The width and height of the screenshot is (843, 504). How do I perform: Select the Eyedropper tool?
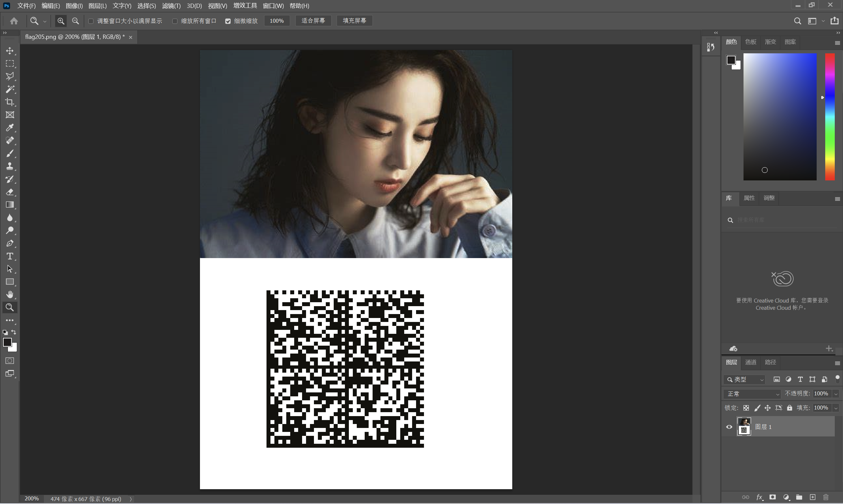coord(10,128)
